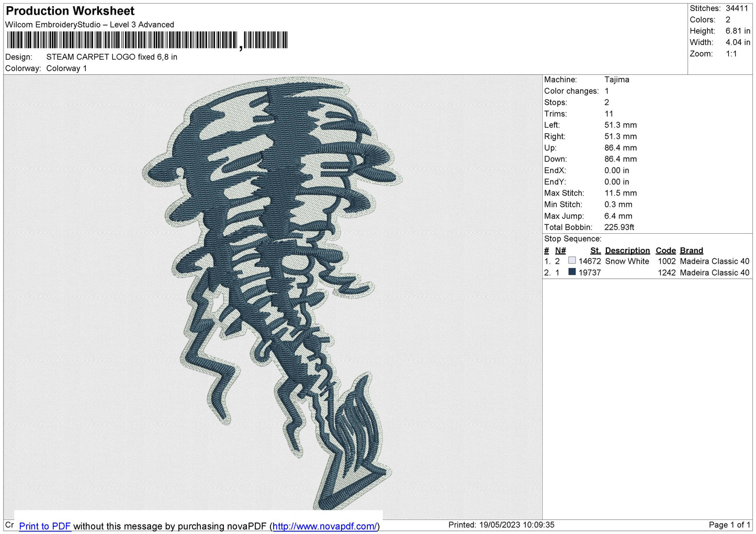Click the St. column header
Image resolution: width=756 pixels, height=534 pixels.
pyautogui.click(x=595, y=251)
